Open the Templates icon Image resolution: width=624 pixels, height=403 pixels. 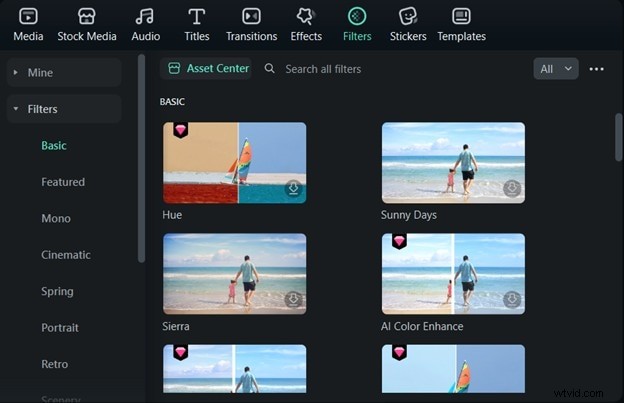[x=461, y=17]
